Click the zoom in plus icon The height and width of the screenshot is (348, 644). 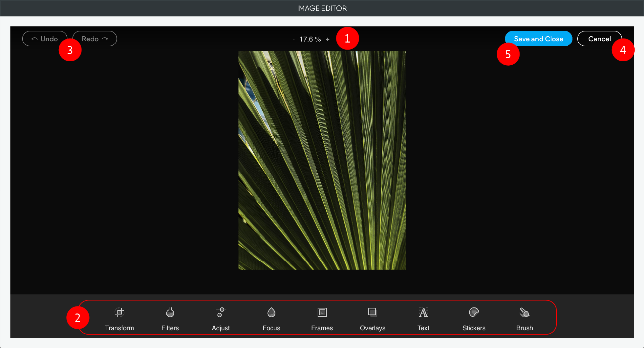pos(328,39)
